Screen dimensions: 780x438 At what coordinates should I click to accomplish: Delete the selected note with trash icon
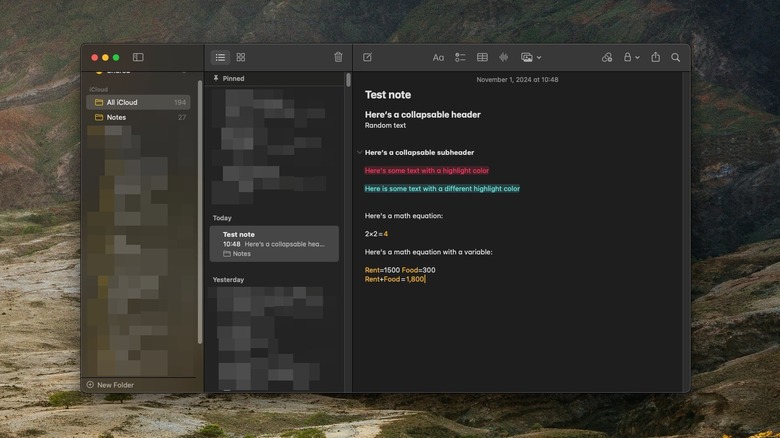pos(338,57)
